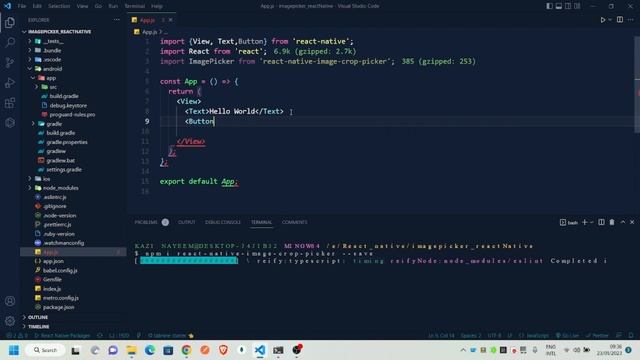Split the editor to the right

[x=620, y=20]
